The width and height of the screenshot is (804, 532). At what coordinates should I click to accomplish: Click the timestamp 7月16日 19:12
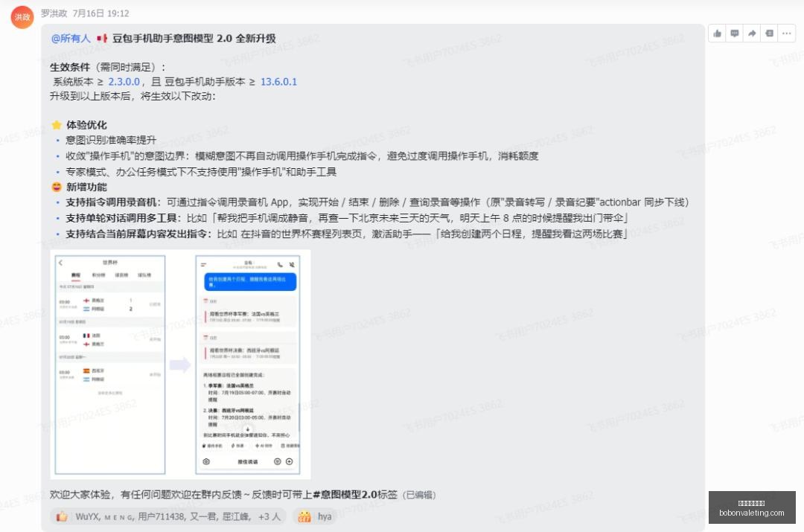100,13
